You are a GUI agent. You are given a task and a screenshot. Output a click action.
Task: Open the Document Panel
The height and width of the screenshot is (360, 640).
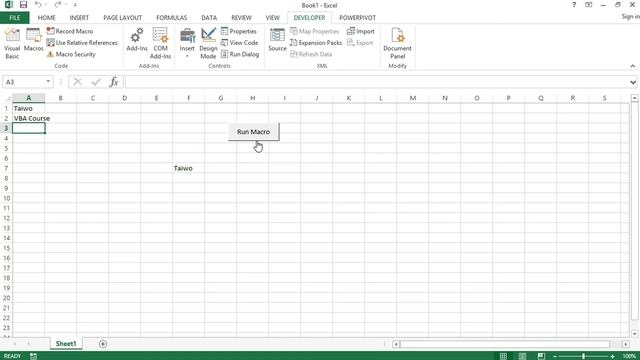398,44
